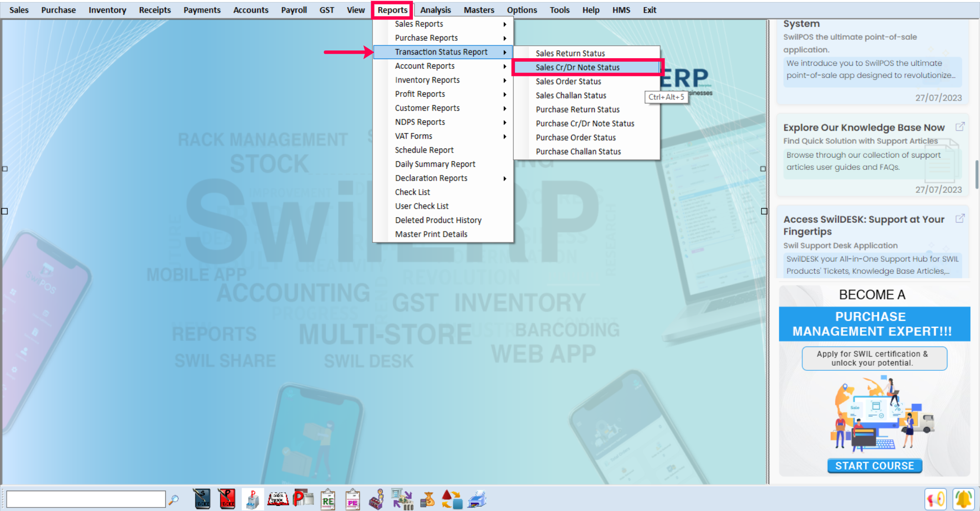Open the Payments menu
Viewport: 980px width, 511px height.
pos(202,10)
